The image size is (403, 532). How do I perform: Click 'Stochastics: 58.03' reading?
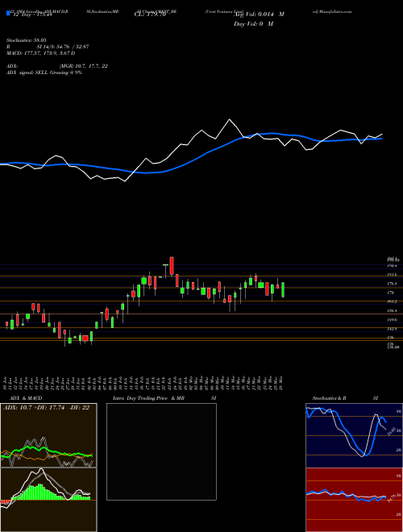(x=25, y=40)
